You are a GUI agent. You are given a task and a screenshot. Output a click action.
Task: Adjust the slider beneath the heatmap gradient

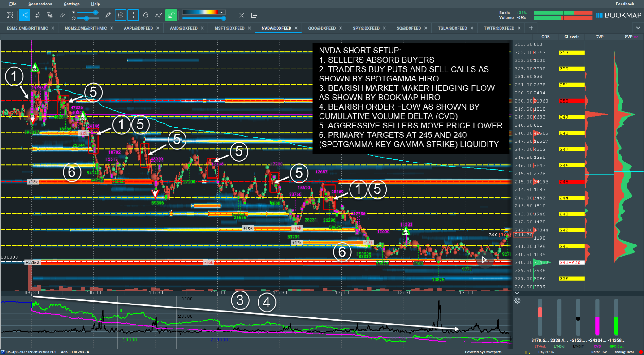click(x=204, y=18)
